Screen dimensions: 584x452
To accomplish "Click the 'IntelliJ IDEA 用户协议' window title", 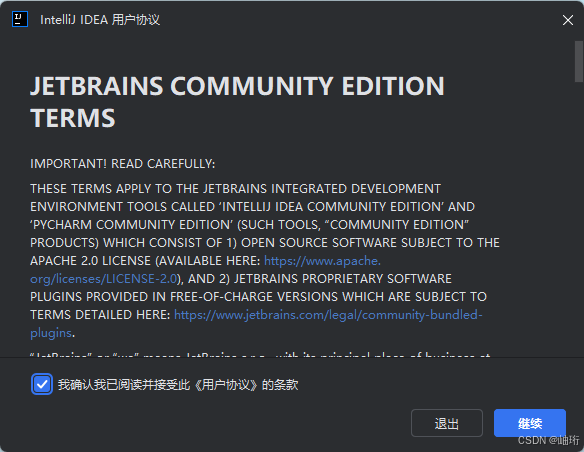I will (x=100, y=20).
